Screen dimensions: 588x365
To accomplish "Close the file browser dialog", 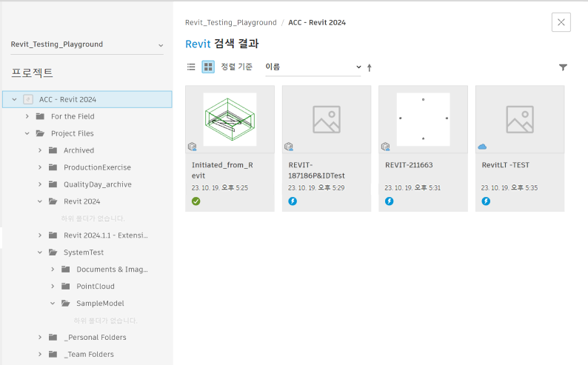I will point(561,22).
